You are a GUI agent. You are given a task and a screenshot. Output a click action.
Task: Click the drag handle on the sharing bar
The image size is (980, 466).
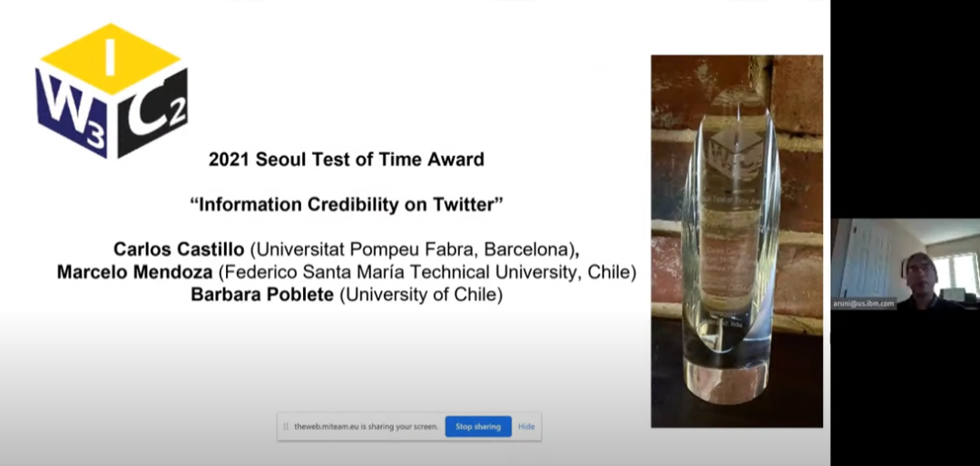click(x=286, y=426)
